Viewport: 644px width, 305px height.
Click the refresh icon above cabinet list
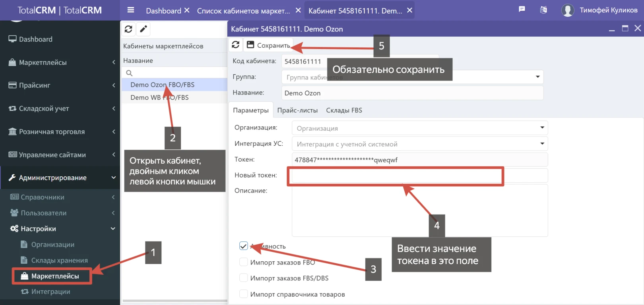click(x=128, y=29)
